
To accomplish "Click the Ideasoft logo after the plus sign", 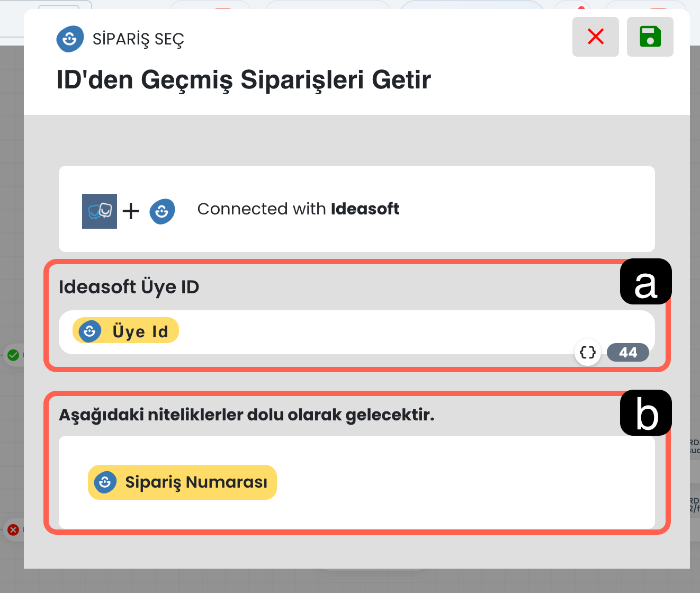I will click(162, 211).
